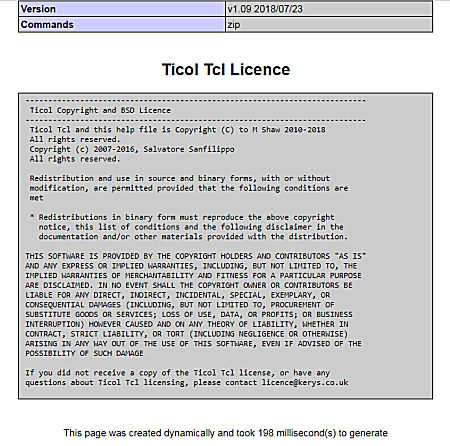
Task: Click the 'Version' table header cell
Action: click(x=122, y=9)
